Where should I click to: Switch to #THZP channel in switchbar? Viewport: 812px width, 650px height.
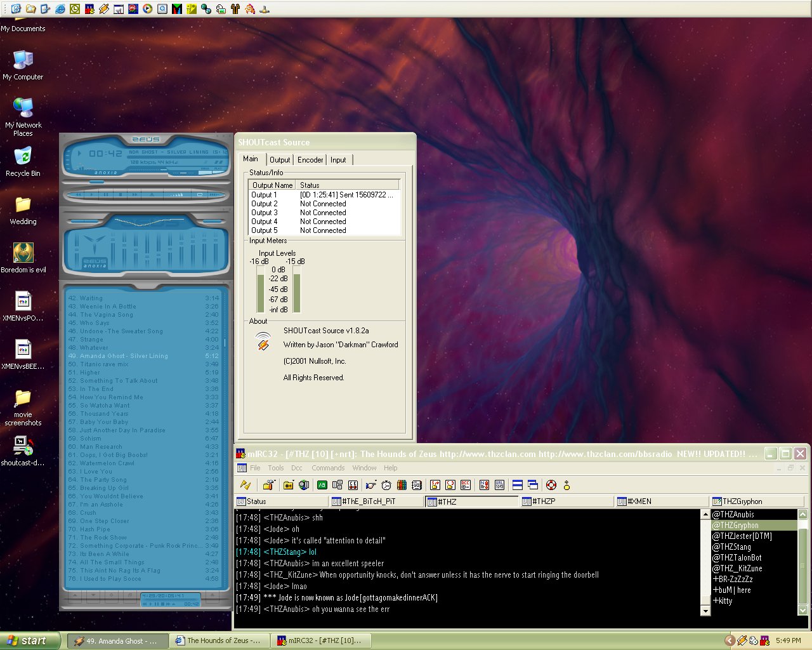[x=566, y=501]
